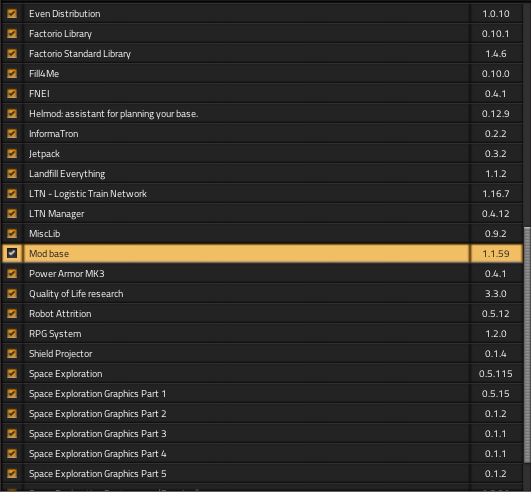Disable Power Armor MK3 checkbox

point(12,273)
